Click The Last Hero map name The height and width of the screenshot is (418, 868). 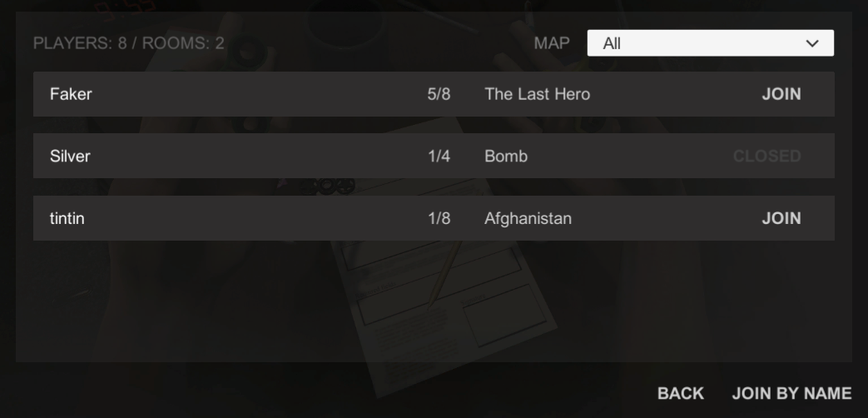537,94
